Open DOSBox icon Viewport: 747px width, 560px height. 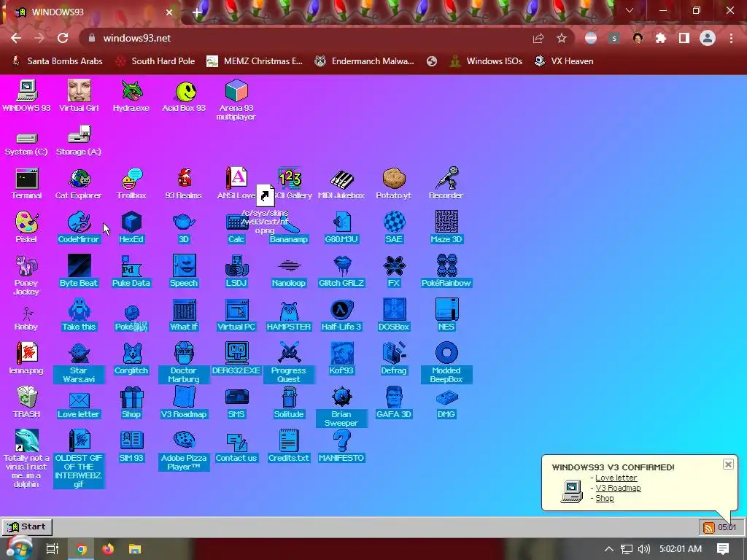[394, 315]
